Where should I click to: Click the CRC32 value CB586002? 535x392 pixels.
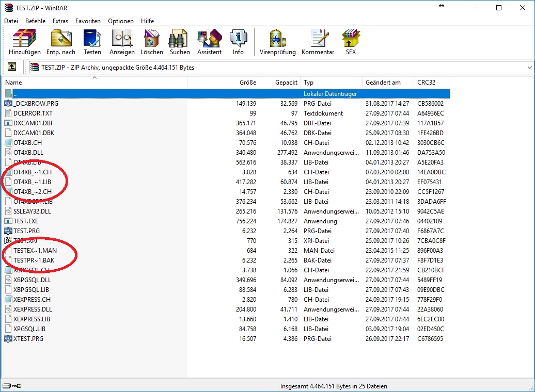point(431,103)
